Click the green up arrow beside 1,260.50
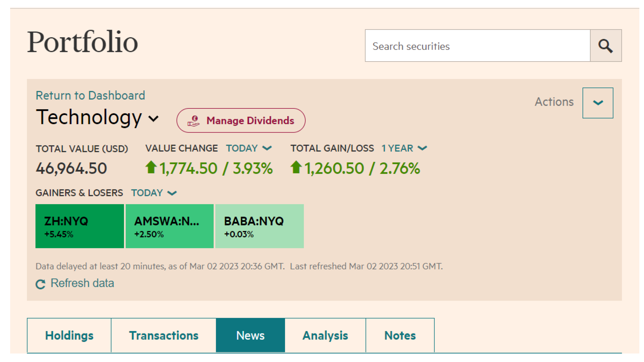The width and height of the screenshot is (644, 362). (296, 167)
